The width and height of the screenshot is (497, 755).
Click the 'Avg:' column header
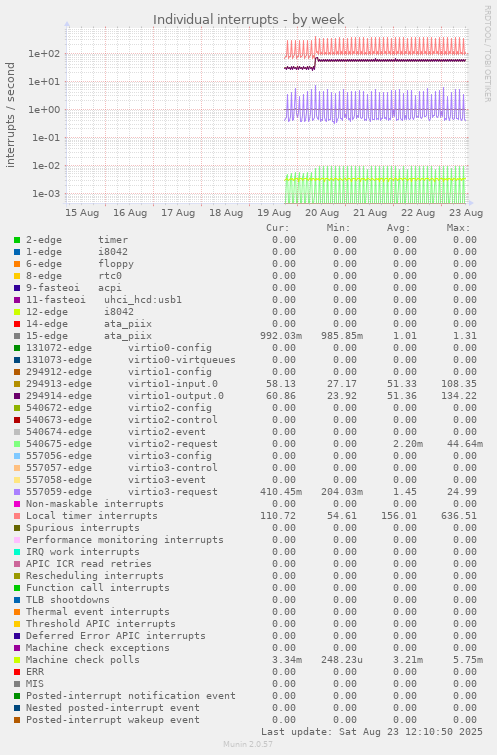[x=398, y=228]
